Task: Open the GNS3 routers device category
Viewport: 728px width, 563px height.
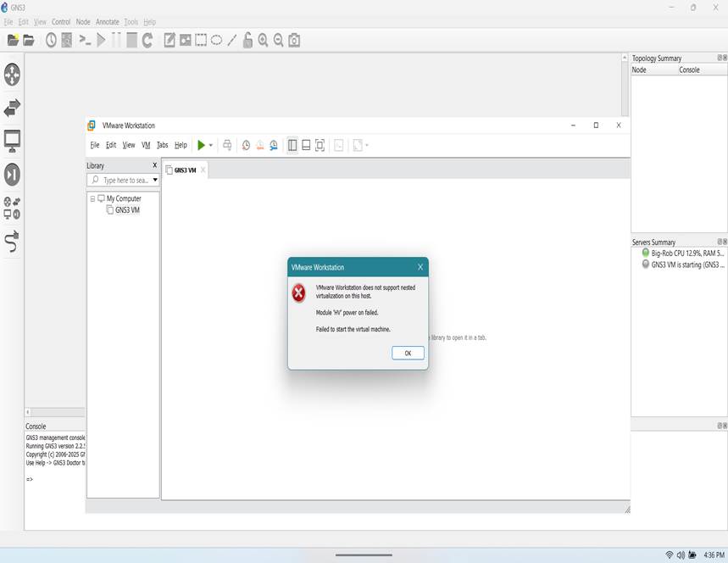Action: click(x=12, y=75)
